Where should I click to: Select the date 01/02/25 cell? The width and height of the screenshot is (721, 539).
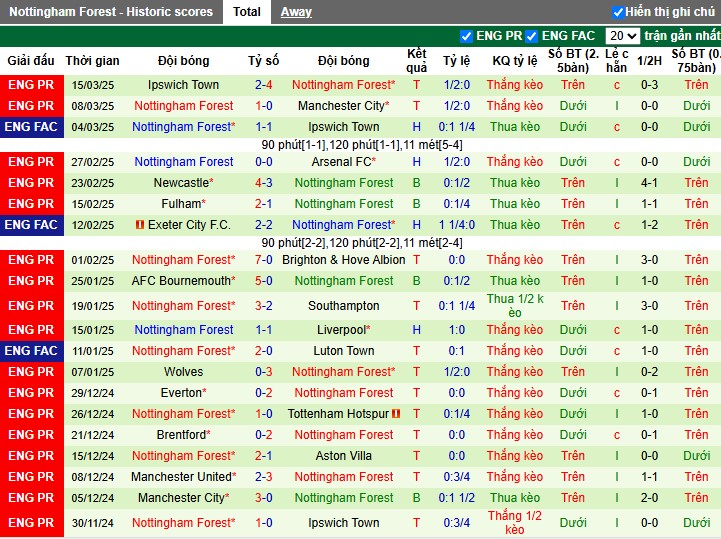(x=92, y=260)
